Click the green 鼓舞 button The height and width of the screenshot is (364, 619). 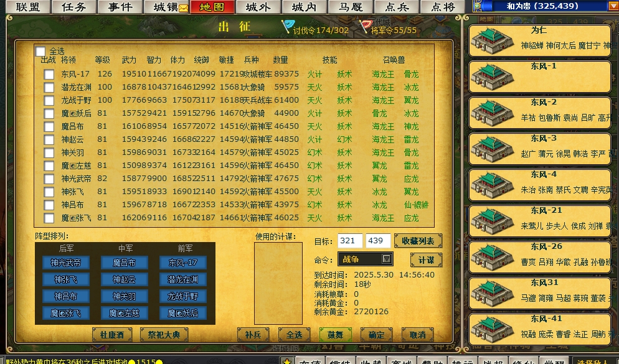[x=335, y=335]
